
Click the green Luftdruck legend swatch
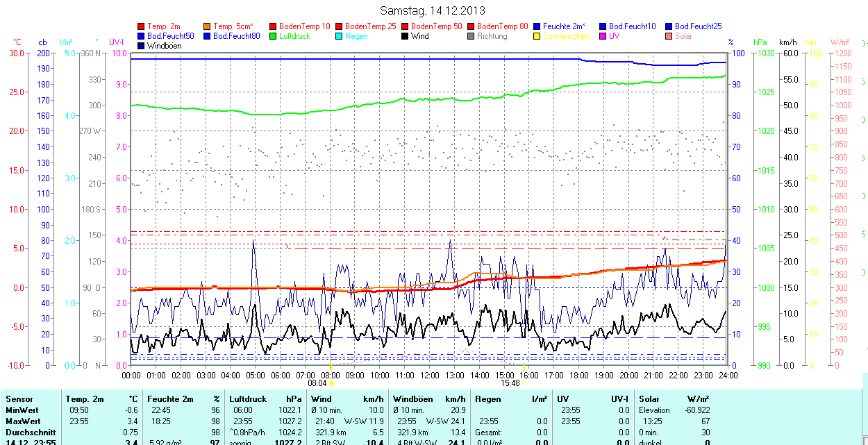tap(274, 36)
